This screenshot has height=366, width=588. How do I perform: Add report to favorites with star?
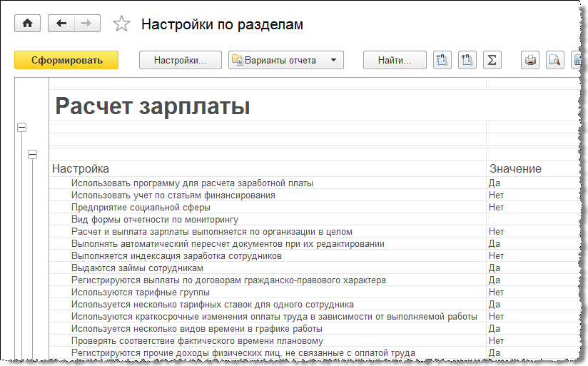(122, 24)
